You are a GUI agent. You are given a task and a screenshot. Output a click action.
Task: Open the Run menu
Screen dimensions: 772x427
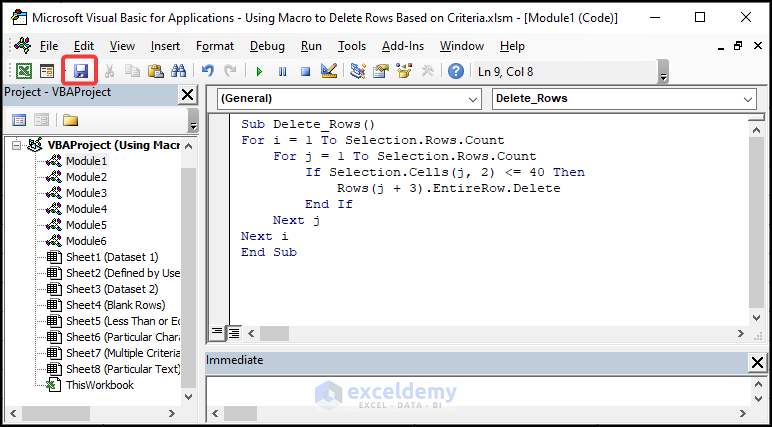coord(311,46)
